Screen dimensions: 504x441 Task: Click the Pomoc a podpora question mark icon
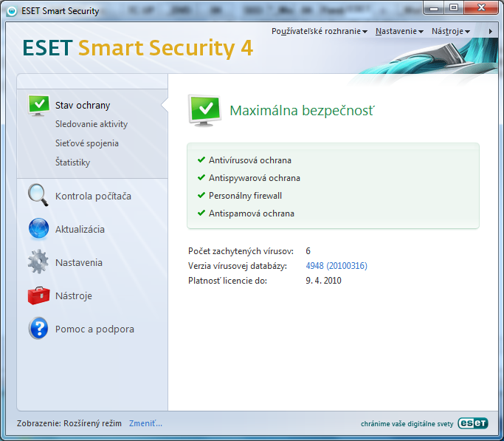pos(38,329)
